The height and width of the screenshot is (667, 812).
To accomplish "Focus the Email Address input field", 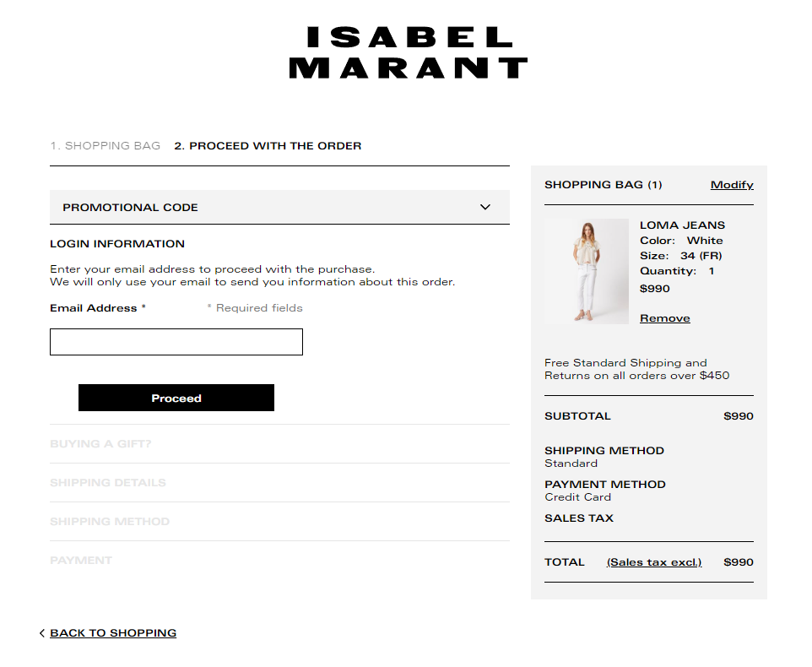I will coord(176,342).
